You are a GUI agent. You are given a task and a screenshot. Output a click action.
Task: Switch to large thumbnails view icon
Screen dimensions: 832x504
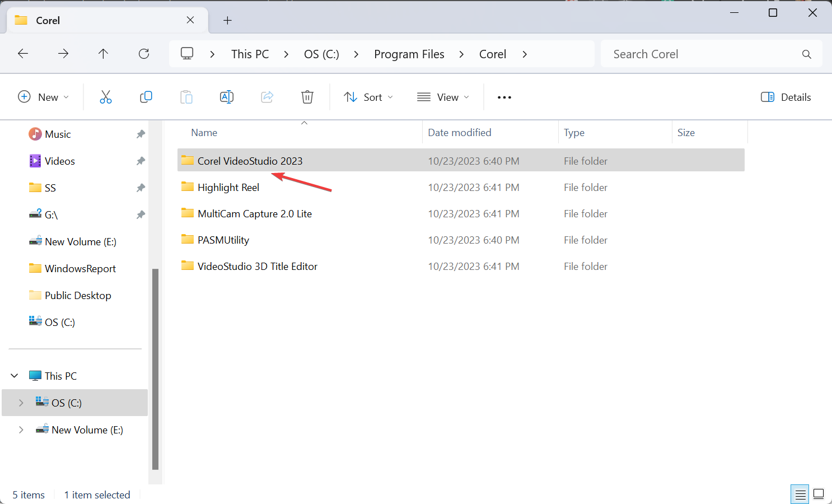pyautogui.click(x=819, y=494)
